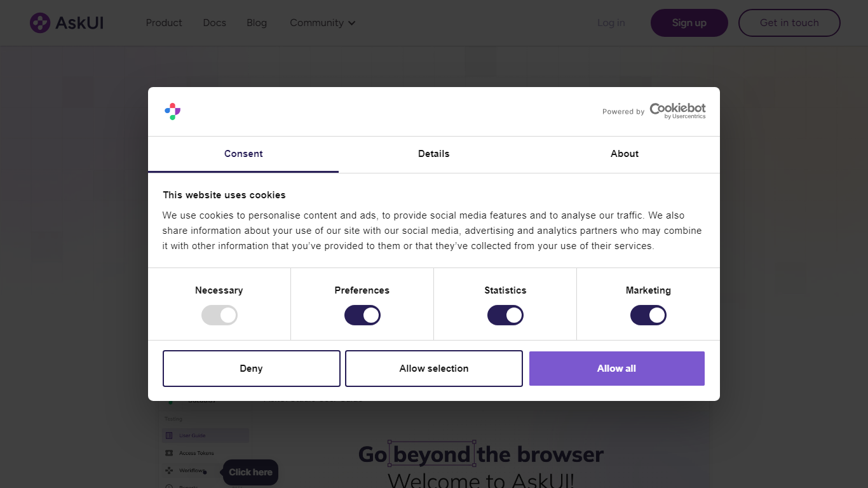Click the greyed-out Necessary cookies toggle
The width and height of the screenshot is (868, 488).
(x=219, y=315)
